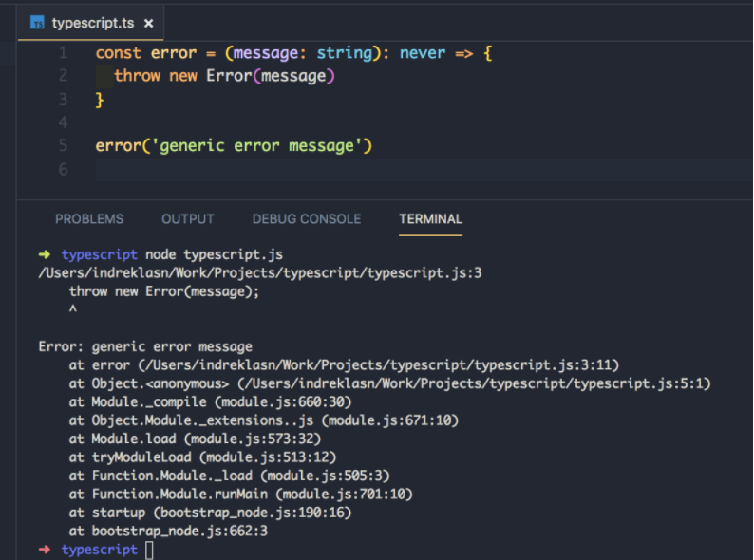The image size is (754, 560).
Task: Click the 'never' return type on line 1
Action: tap(423, 52)
